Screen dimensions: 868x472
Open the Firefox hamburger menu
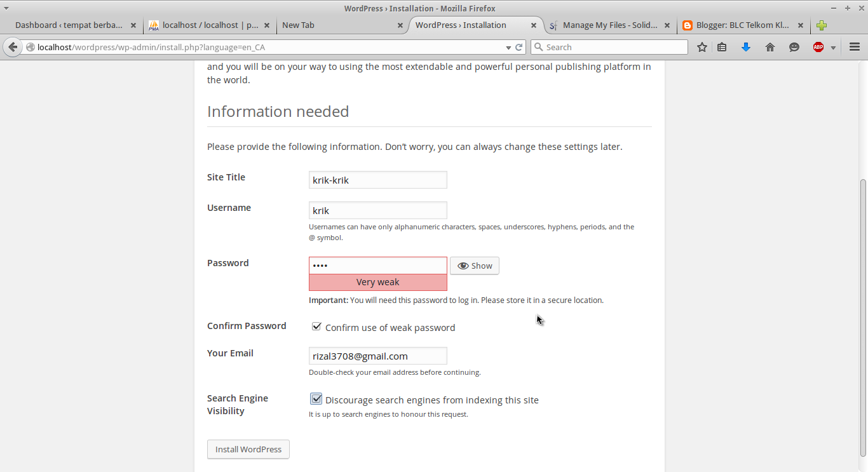[855, 47]
